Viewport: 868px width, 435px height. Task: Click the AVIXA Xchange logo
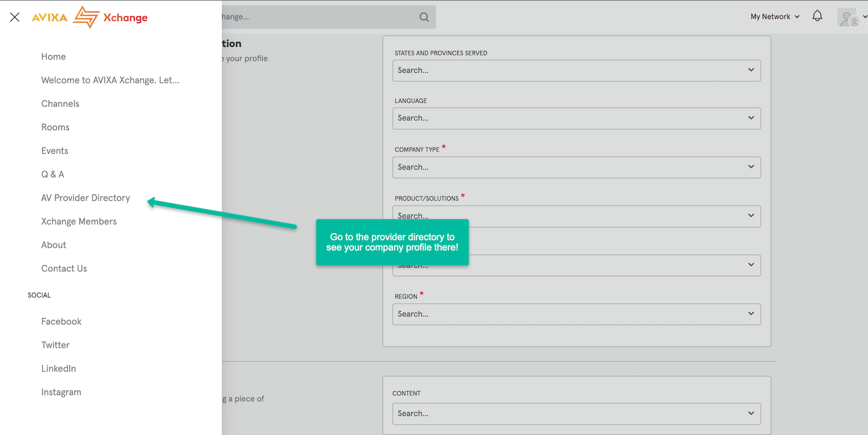90,17
